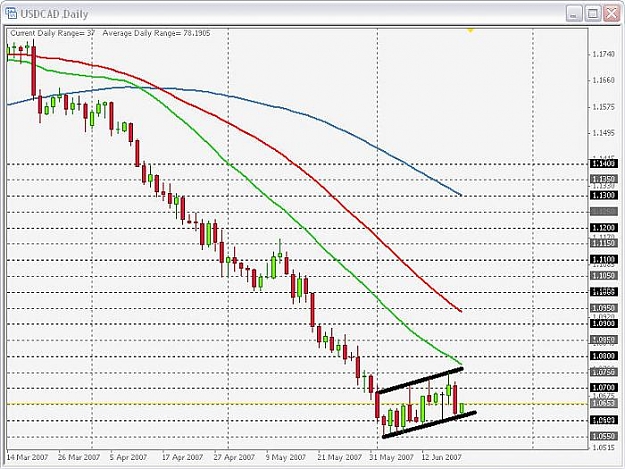Click the 1.1300 horizontal level label

[x=603, y=196]
